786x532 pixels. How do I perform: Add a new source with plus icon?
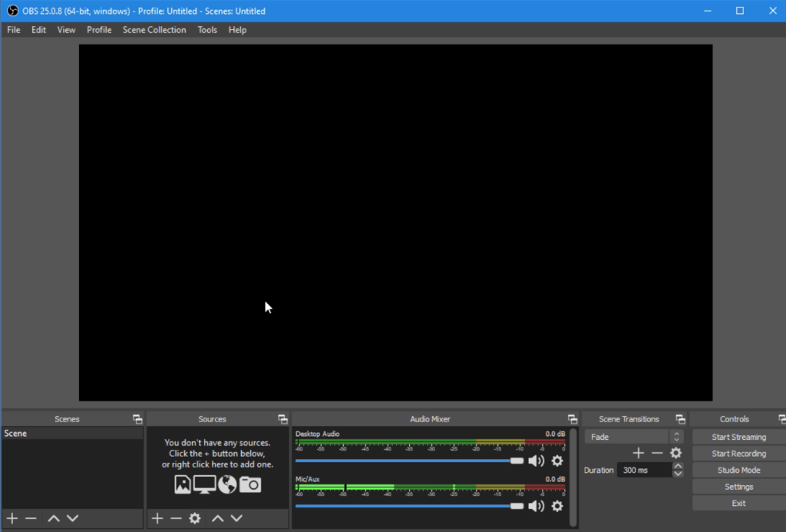pyautogui.click(x=157, y=518)
